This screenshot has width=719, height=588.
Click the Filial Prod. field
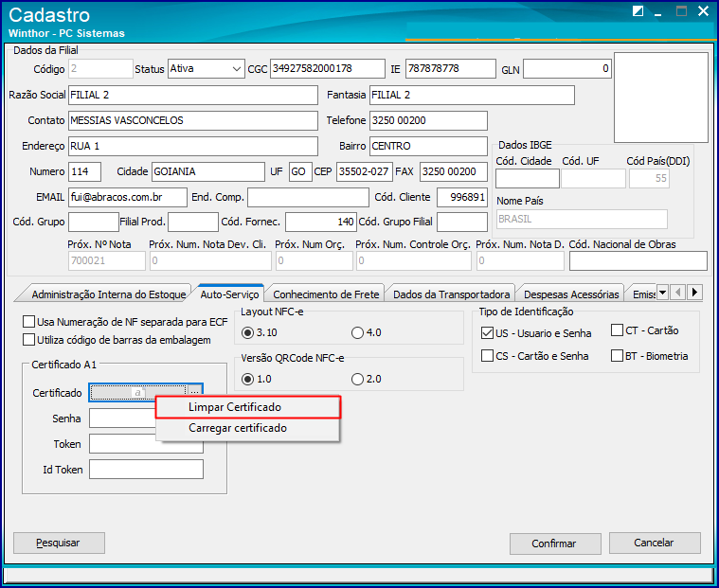193,223
